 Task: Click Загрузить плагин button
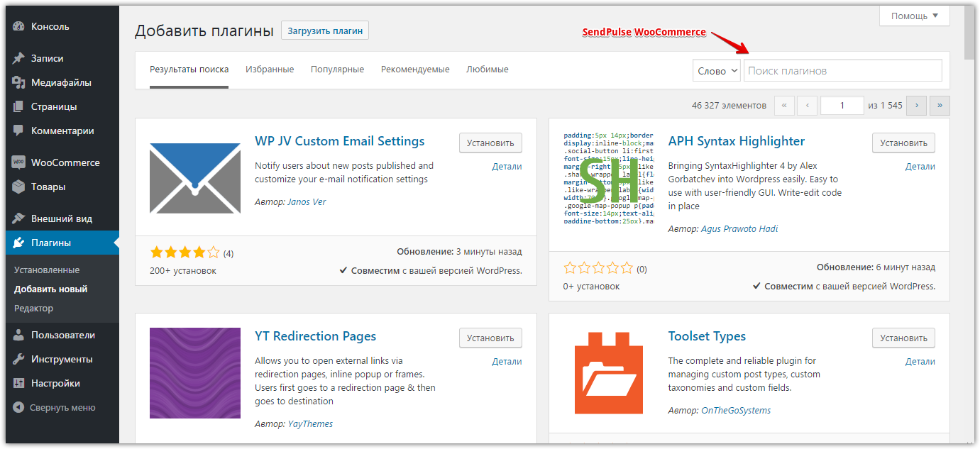click(325, 31)
